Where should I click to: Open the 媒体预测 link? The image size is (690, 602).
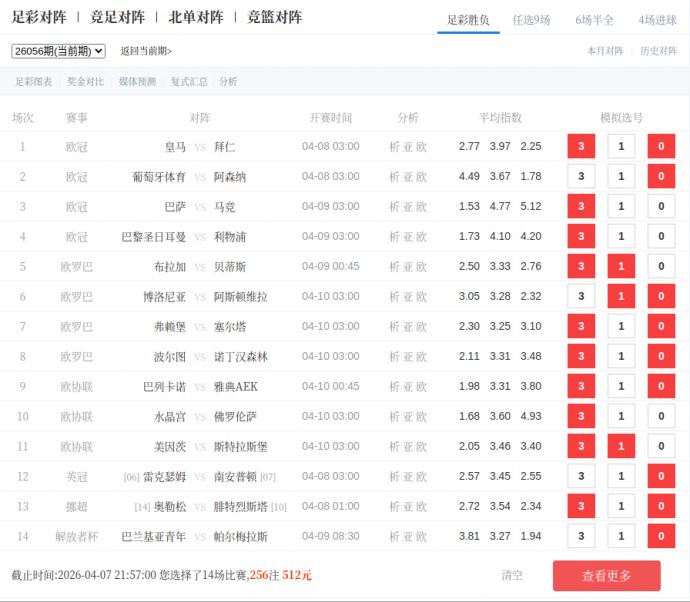click(x=137, y=82)
